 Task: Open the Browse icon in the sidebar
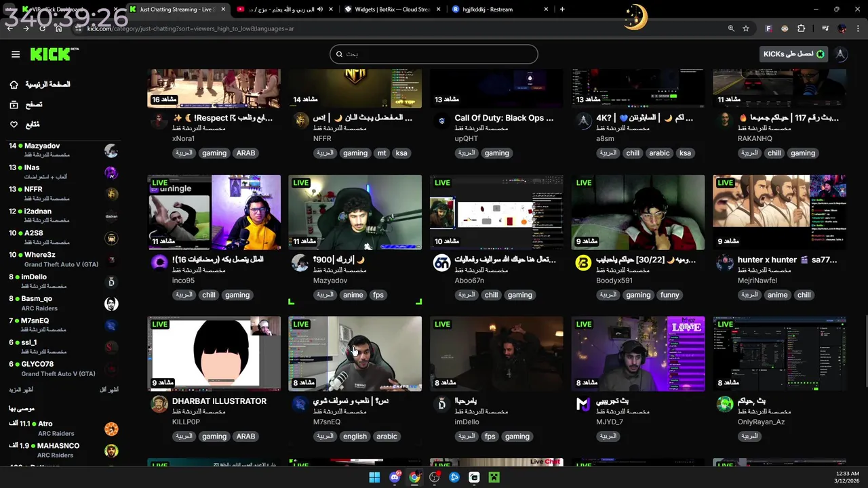[14, 104]
